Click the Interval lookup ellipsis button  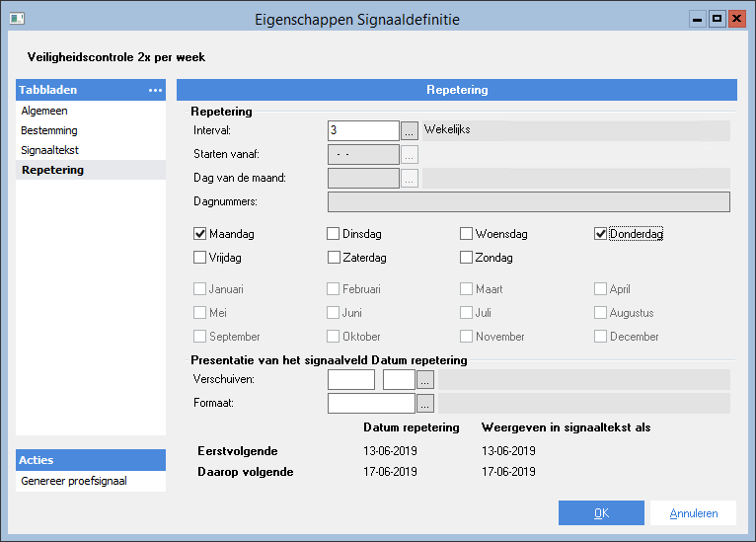pyautogui.click(x=410, y=129)
